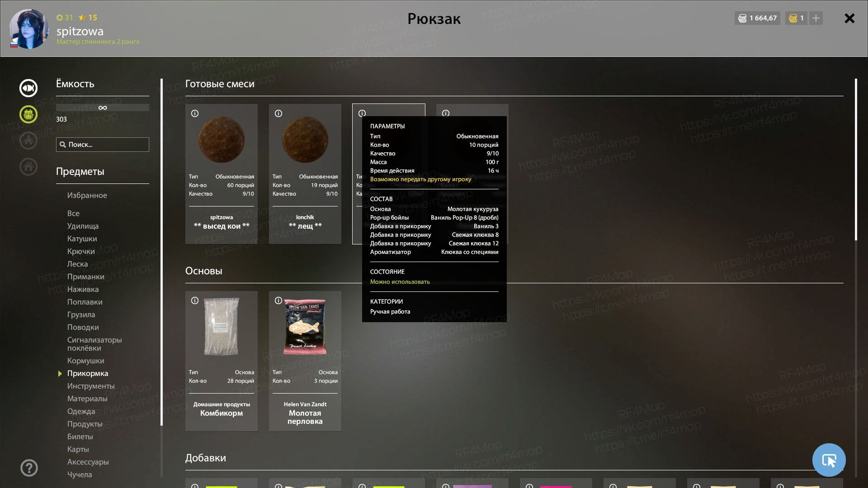Click info icon on Молотая перловка card
This screenshot has height=488, width=868.
coord(278,300)
